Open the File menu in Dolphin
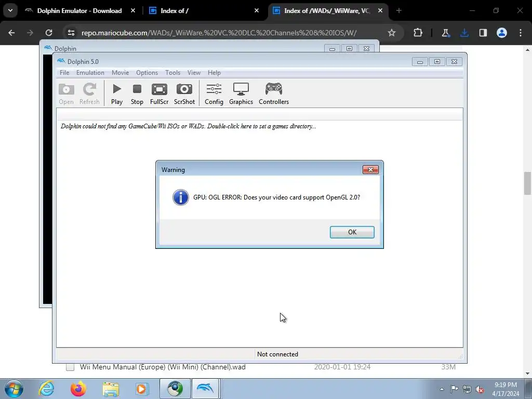The image size is (532, 399). click(x=64, y=73)
